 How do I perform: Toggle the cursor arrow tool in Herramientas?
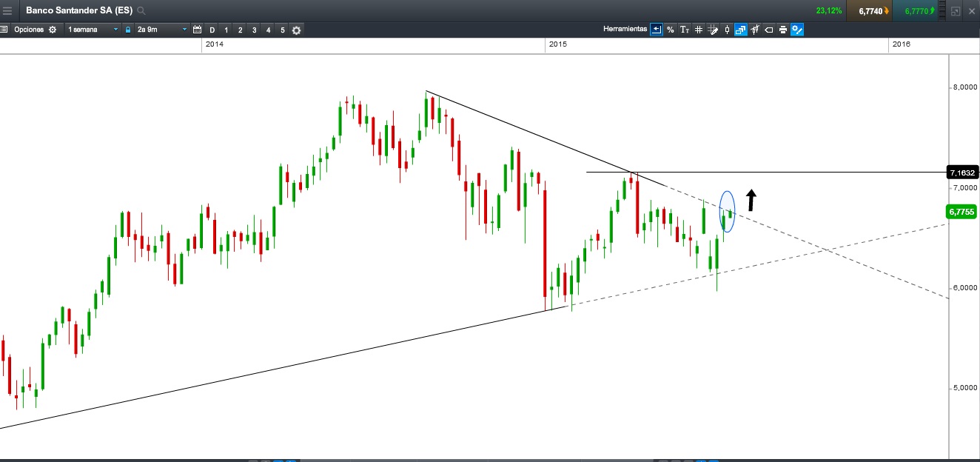657,30
